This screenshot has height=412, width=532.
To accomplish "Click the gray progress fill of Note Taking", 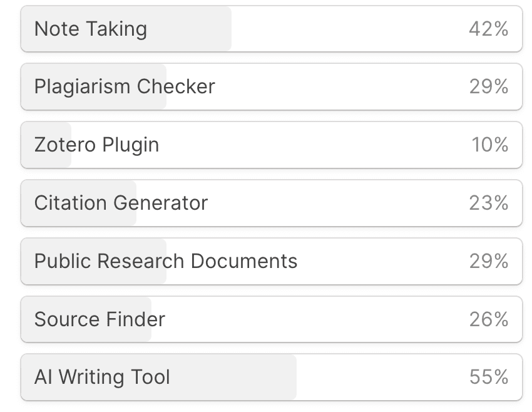I will pos(188,29).
